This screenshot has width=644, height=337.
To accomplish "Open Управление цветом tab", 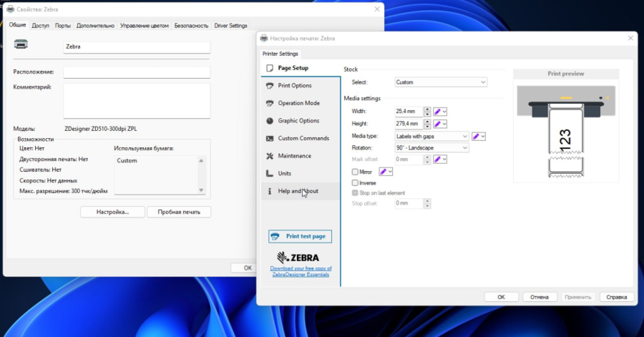I will tap(144, 26).
